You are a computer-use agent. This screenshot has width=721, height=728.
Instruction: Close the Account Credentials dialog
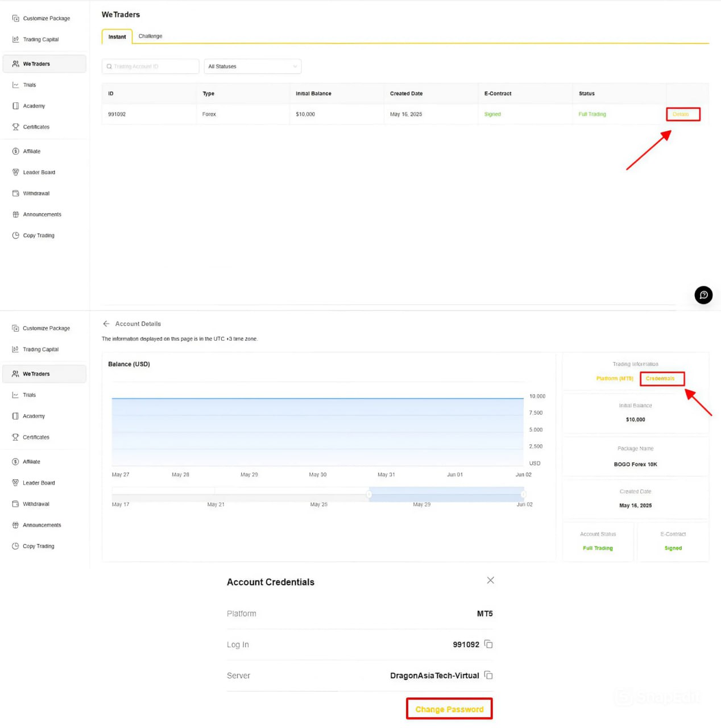click(x=490, y=580)
